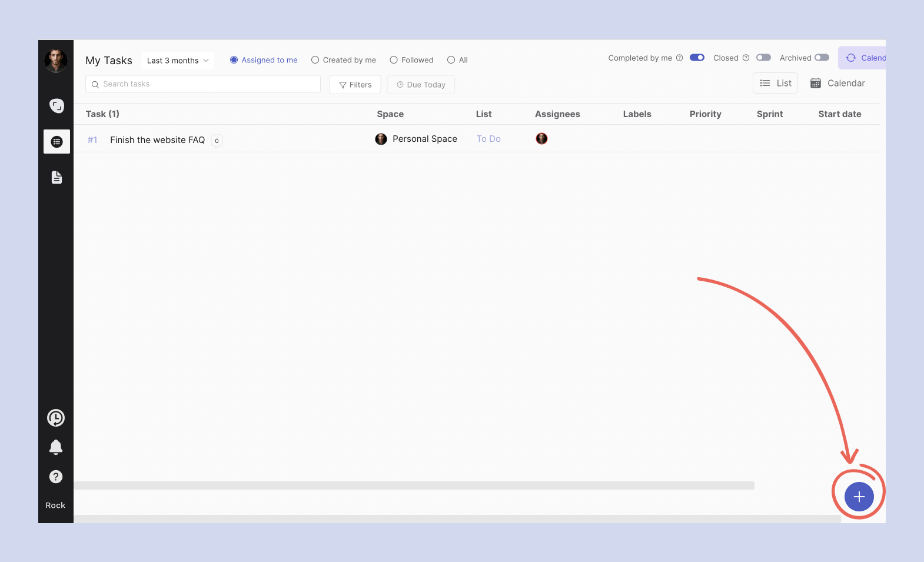924x562 pixels.
Task: Click the blue plus add task button
Action: point(859,497)
